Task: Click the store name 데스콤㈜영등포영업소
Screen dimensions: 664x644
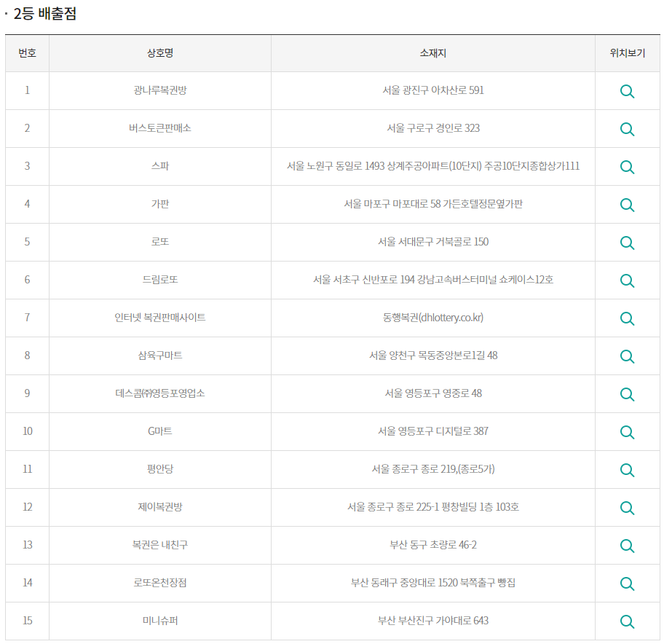Action: [x=160, y=393]
